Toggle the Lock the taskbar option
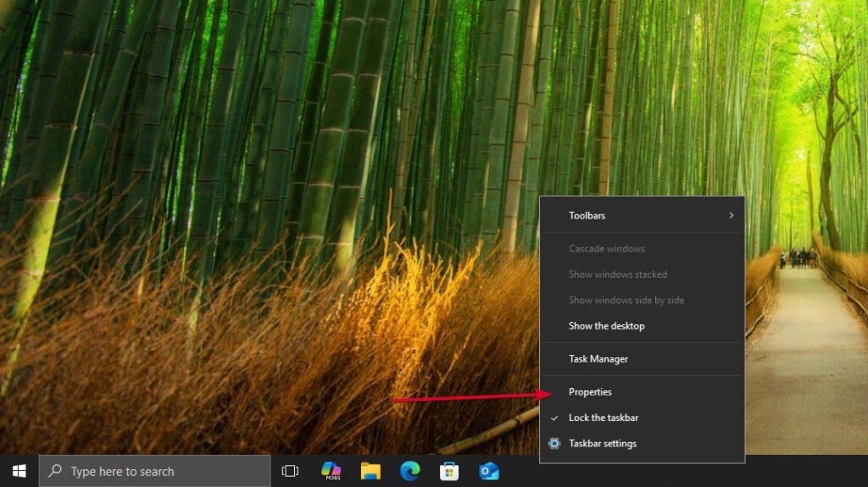868x487 pixels. click(604, 418)
